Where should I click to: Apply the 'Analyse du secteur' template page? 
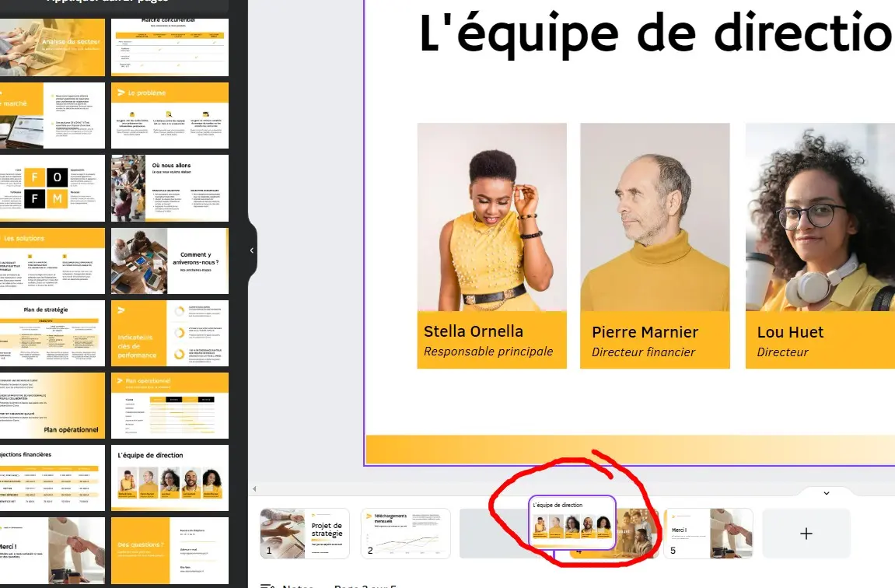(53, 47)
